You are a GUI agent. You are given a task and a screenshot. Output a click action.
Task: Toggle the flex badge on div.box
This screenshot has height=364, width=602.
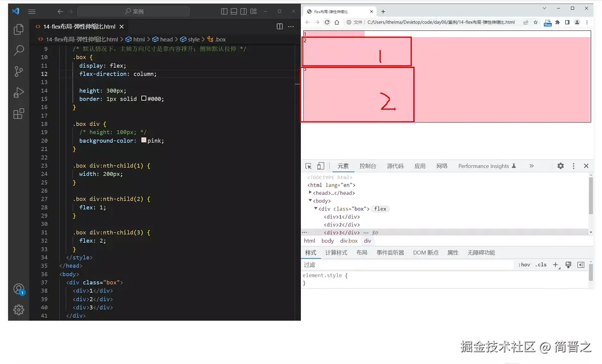click(380, 208)
